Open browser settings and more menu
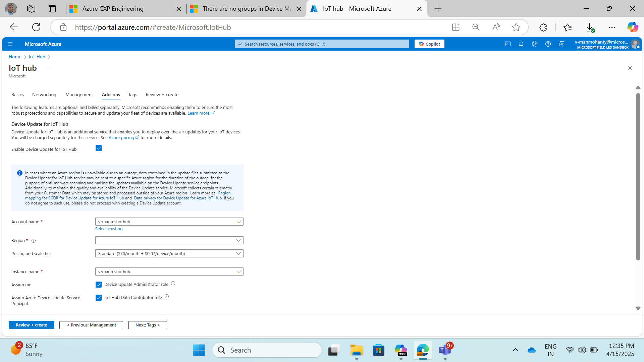Screen dimensions: 644x362 pos(612,27)
